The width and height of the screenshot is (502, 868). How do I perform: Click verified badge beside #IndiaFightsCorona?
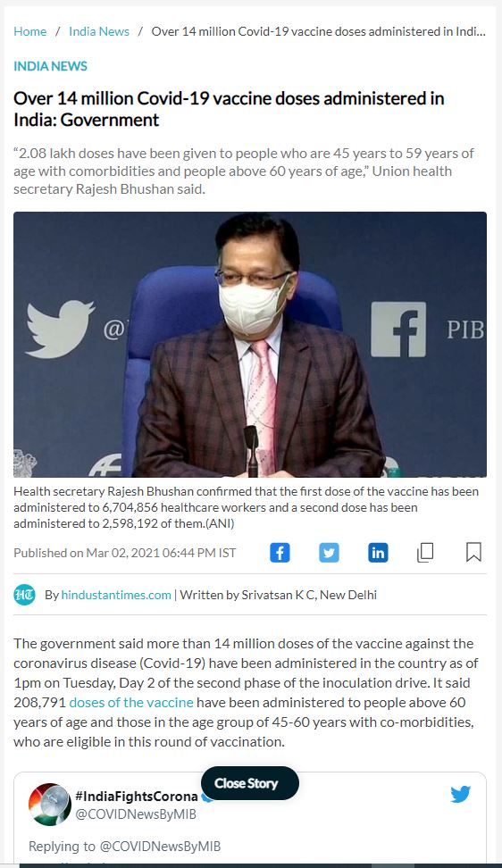coord(206,797)
